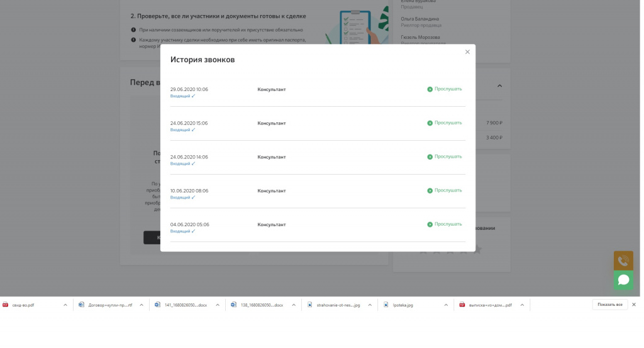
Task: Click 'Консультант' in the 10.06.2020 row
Action: point(272,191)
